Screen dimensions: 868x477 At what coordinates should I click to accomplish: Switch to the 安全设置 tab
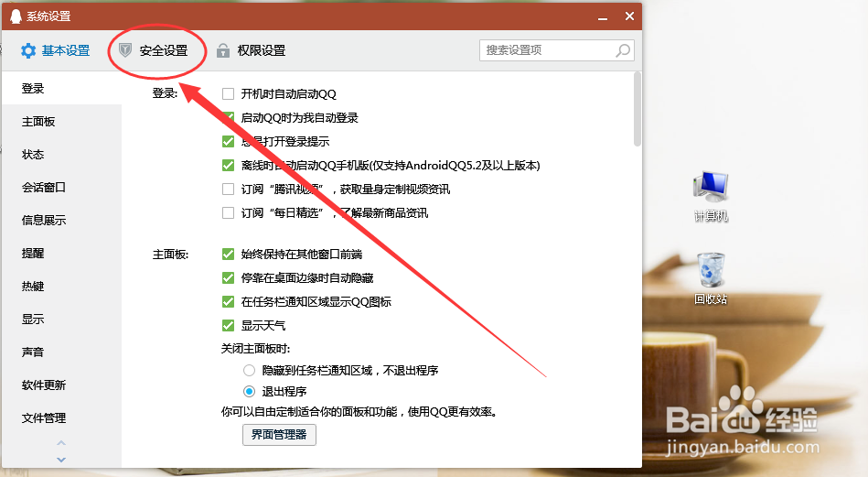point(154,50)
